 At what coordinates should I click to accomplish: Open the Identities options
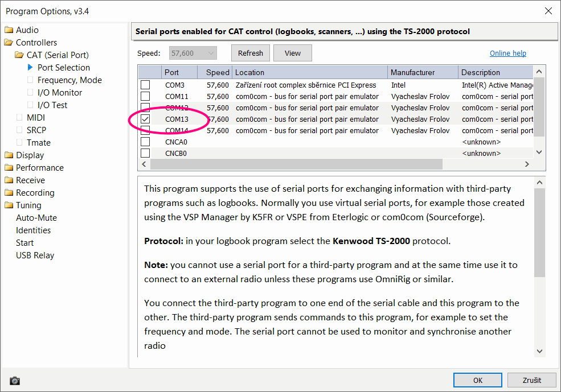pos(33,230)
